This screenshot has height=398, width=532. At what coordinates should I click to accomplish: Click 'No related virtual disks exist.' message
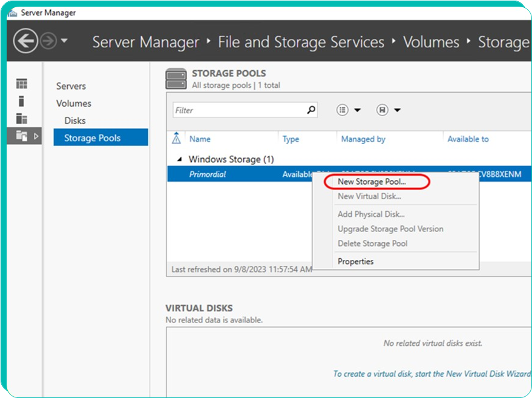[433, 343]
